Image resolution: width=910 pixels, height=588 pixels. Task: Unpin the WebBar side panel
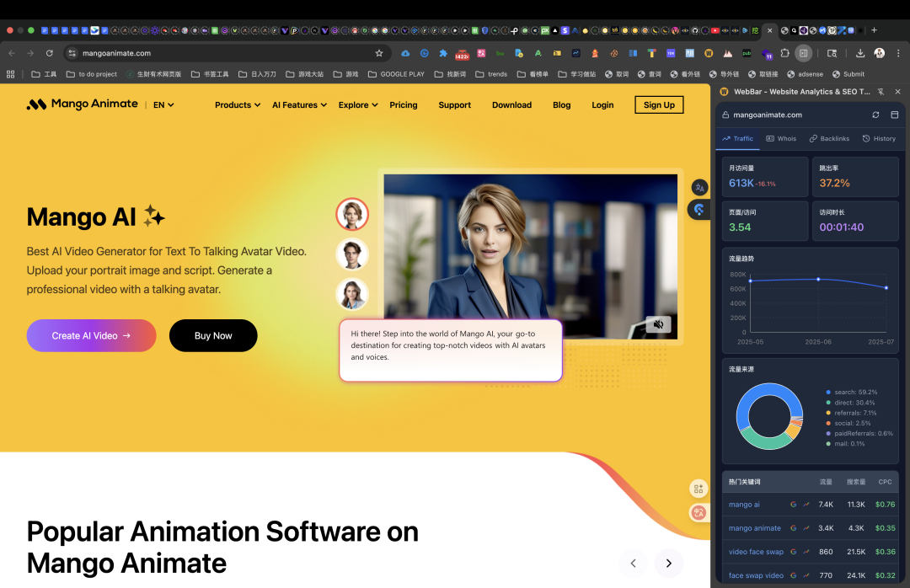[x=881, y=92]
